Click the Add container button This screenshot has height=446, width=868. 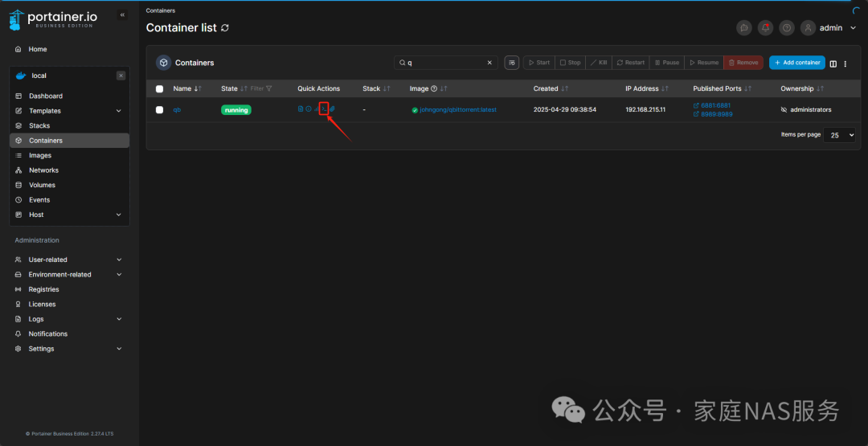796,63
